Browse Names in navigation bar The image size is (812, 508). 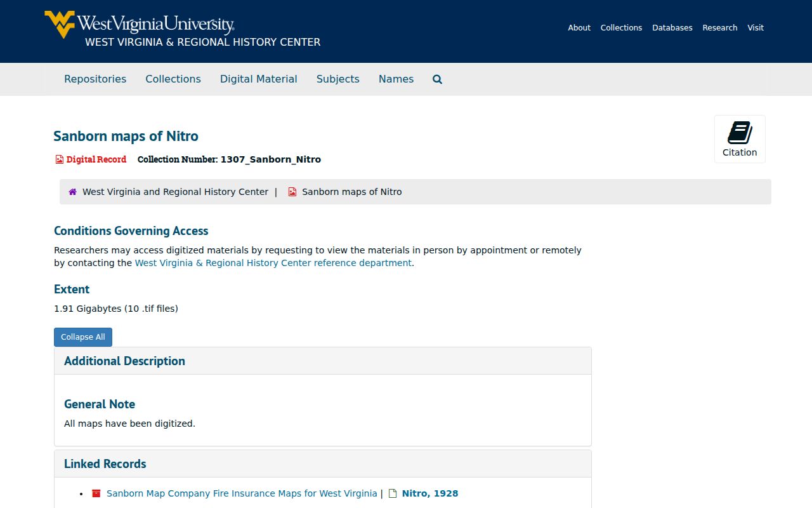pos(396,79)
